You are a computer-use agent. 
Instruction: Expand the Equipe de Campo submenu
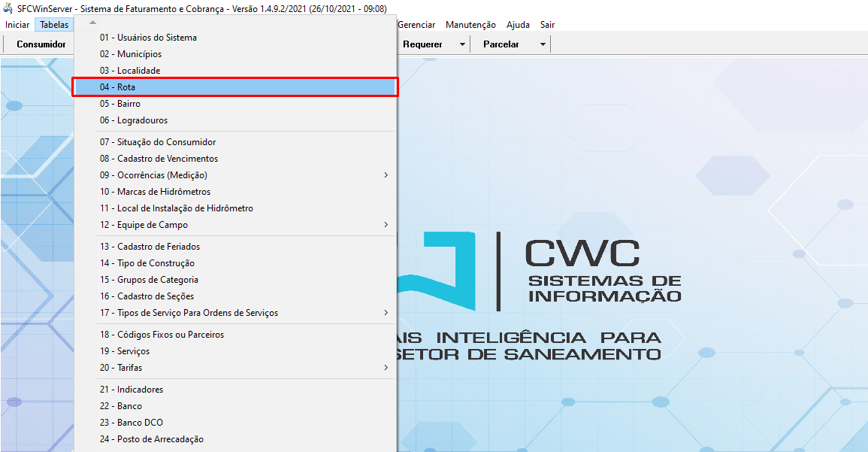(x=386, y=225)
